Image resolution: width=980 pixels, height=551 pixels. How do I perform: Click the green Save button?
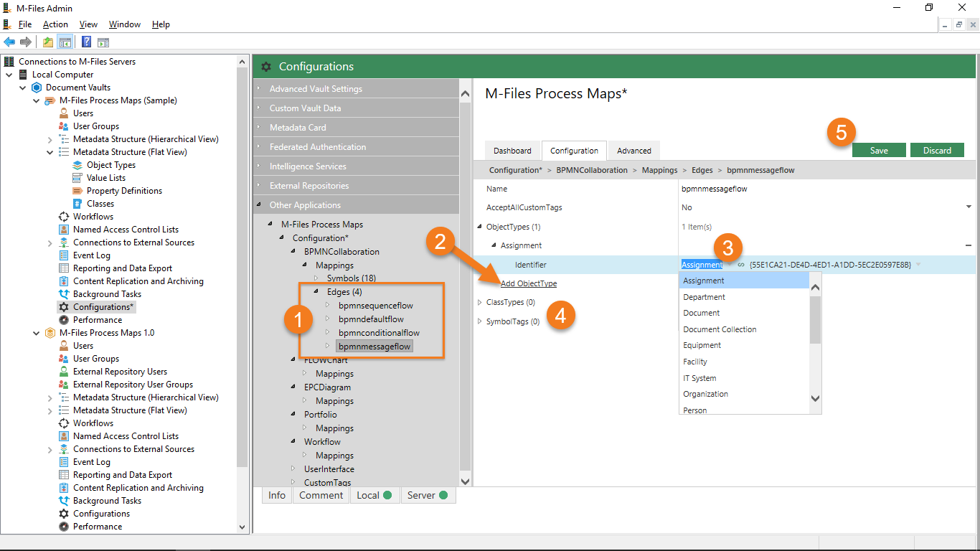[879, 151]
